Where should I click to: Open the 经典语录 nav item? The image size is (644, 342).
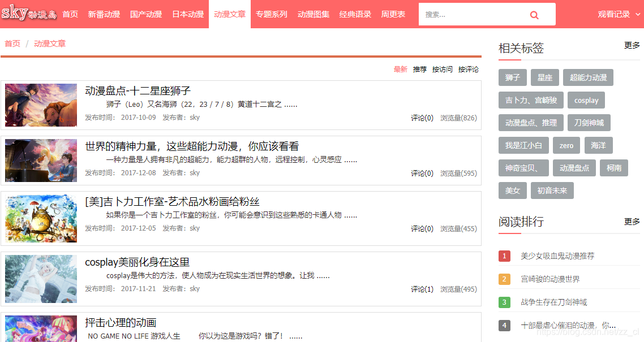click(x=355, y=14)
